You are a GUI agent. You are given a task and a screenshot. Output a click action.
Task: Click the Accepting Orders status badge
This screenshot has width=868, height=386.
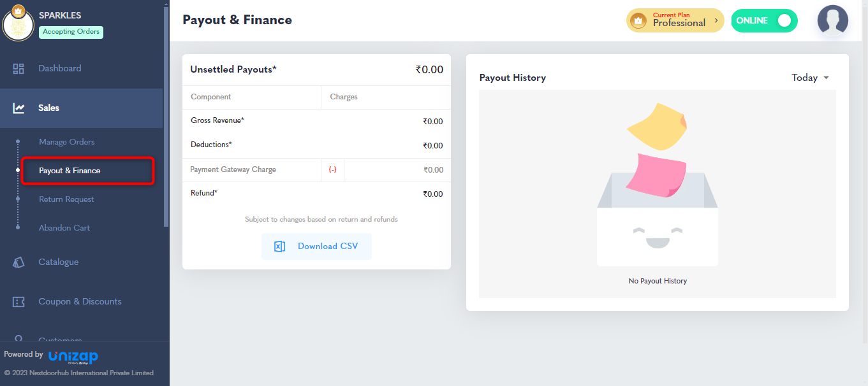pyautogui.click(x=71, y=32)
